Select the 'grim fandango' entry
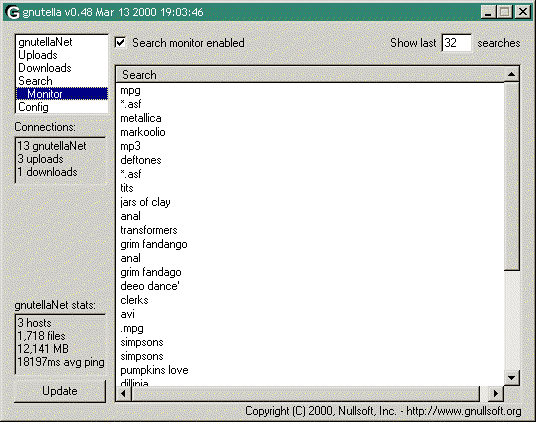536x422 pixels. (x=154, y=244)
